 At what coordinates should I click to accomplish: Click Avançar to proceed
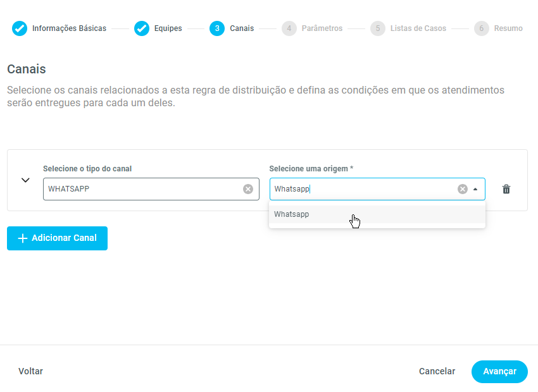pyautogui.click(x=499, y=372)
